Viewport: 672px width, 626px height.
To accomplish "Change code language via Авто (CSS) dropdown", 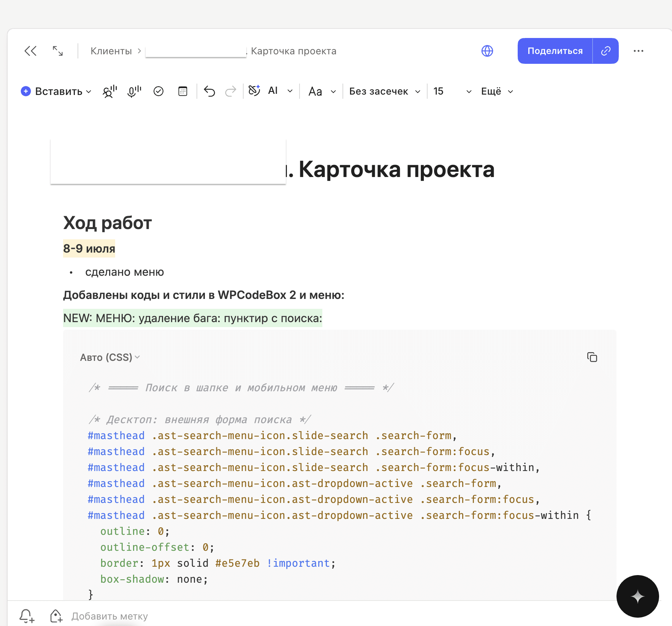I will coord(110,357).
